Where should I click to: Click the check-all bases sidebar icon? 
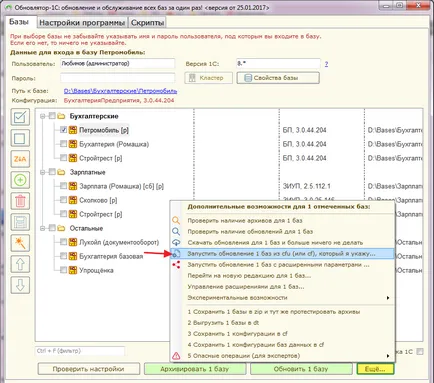(x=20, y=117)
